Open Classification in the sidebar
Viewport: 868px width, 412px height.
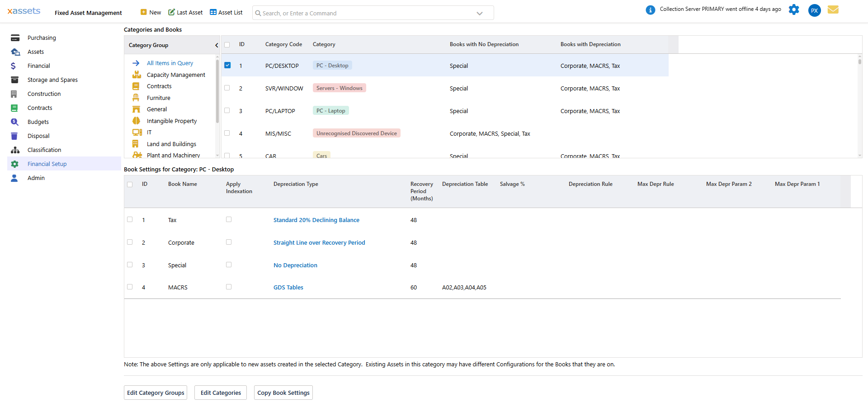coord(44,150)
